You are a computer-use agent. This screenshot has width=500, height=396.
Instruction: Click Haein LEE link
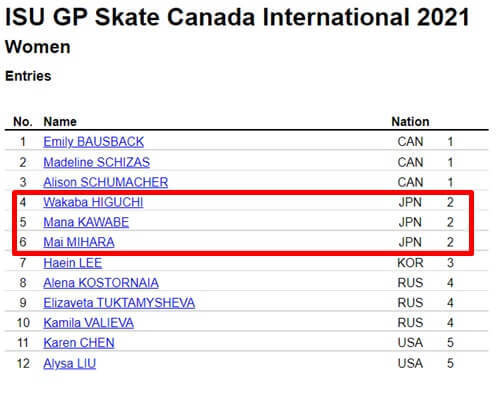tap(73, 263)
